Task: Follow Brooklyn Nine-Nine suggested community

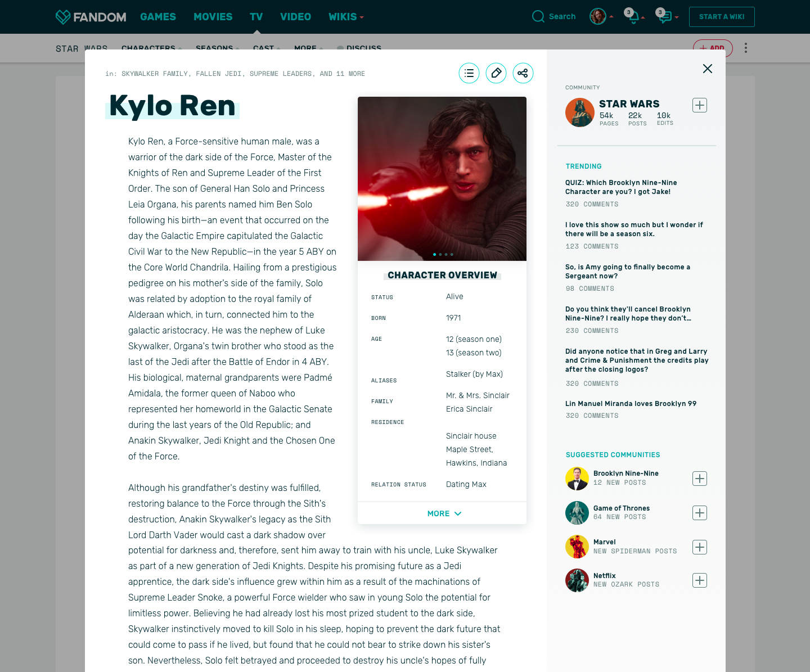Action: (699, 479)
